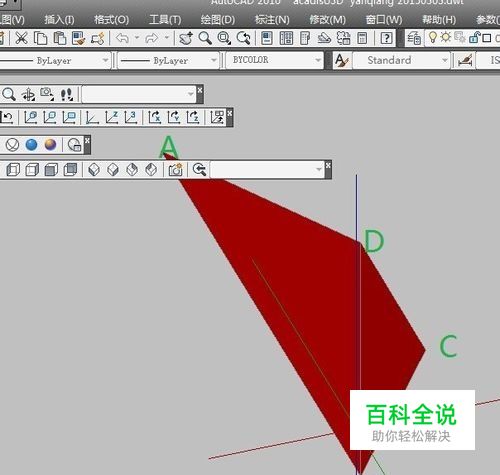The image size is (500, 475).
Task: Rotate UCS about Y axis icon
Action: pyautogui.click(x=174, y=117)
